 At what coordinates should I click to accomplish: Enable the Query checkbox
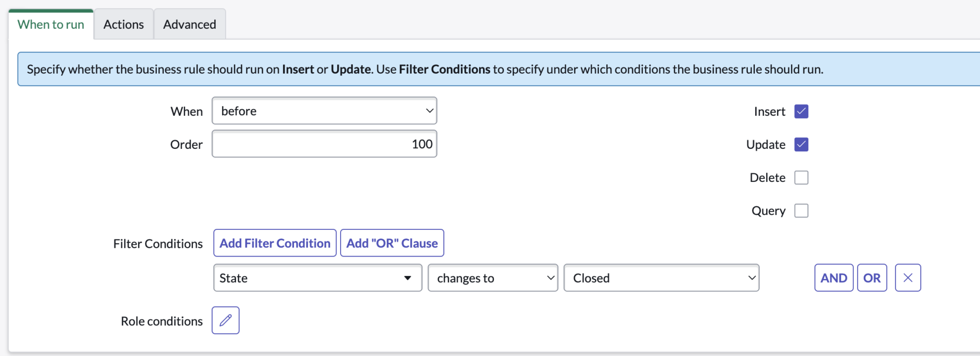pos(801,210)
